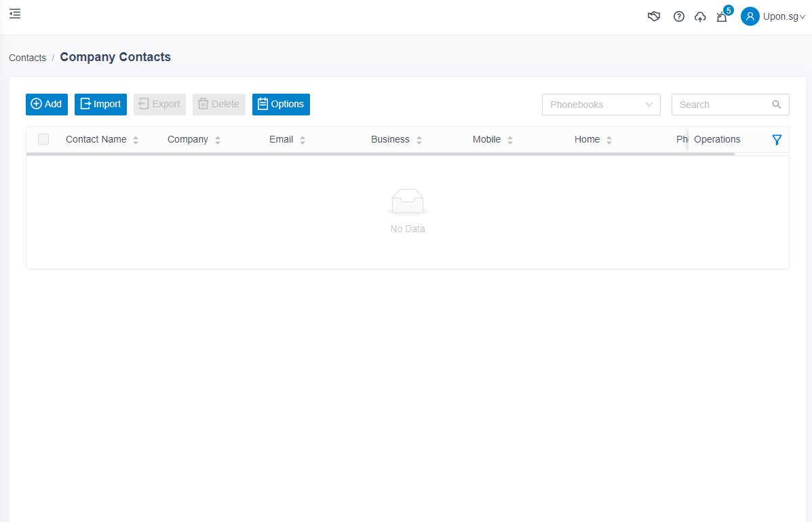Click the Import button
Viewport: 812px width, 522px height.
tap(100, 105)
